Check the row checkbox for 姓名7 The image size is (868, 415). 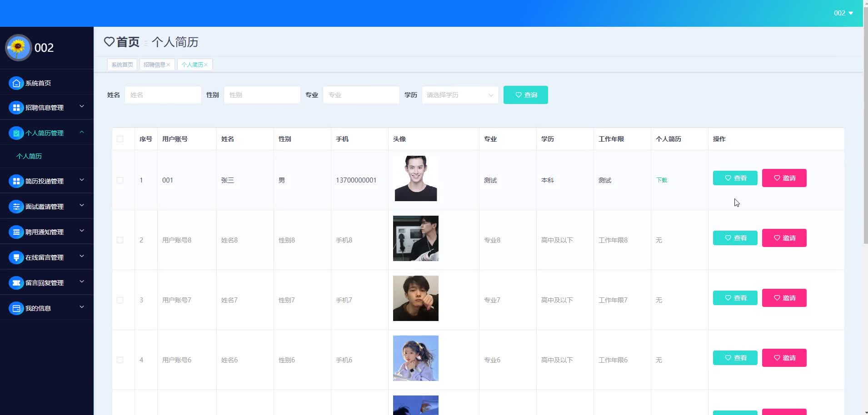[x=120, y=300]
